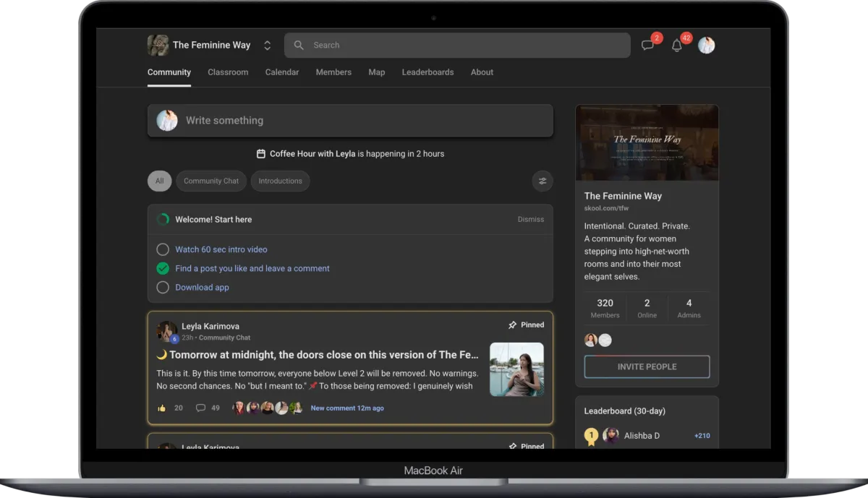Open the chat messages icon

click(647, 46)
